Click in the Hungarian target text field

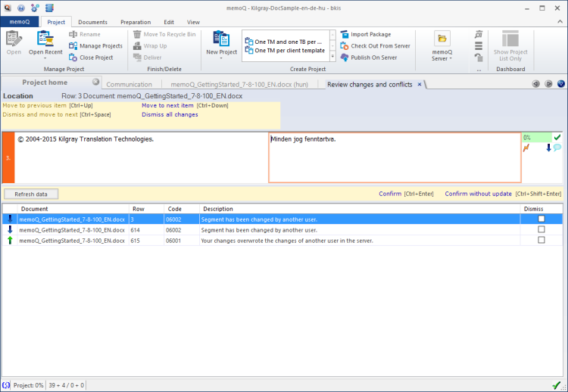[394, 159]
